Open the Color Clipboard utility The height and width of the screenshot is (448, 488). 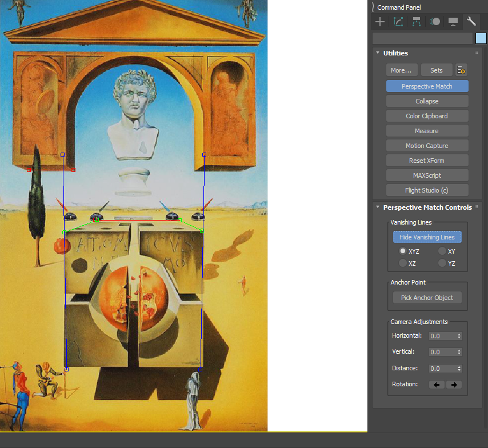(x=427, y=116)
